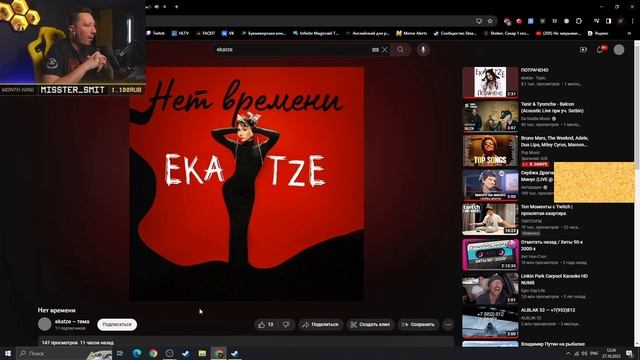This screenshot has height=360, width=640.
Task: Open a new browser tab with plus
Action: point(176,7)
